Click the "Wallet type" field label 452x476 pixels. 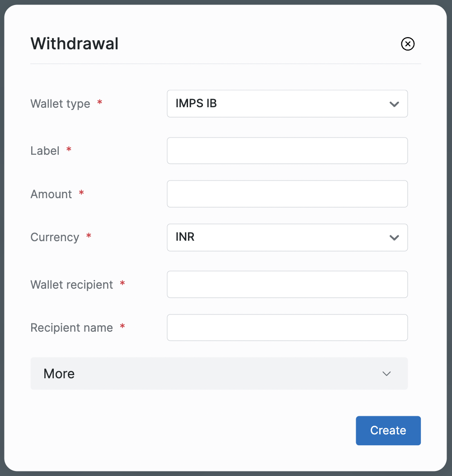60,104
